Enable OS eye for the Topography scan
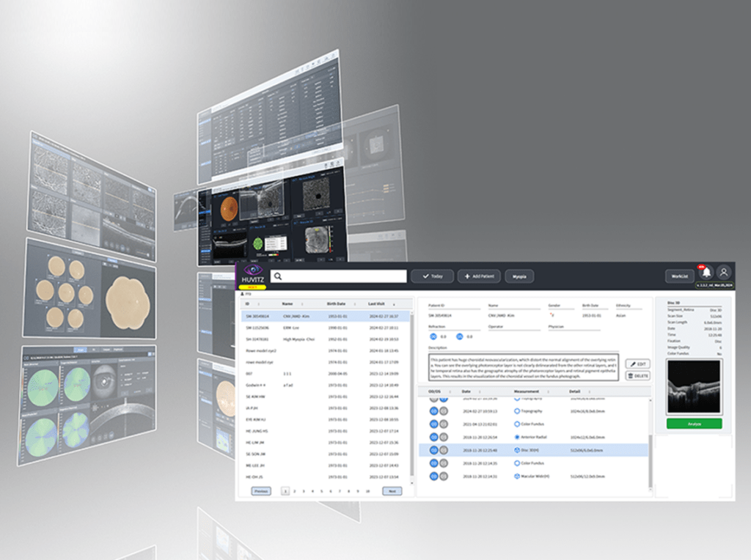 click(443, 411)
